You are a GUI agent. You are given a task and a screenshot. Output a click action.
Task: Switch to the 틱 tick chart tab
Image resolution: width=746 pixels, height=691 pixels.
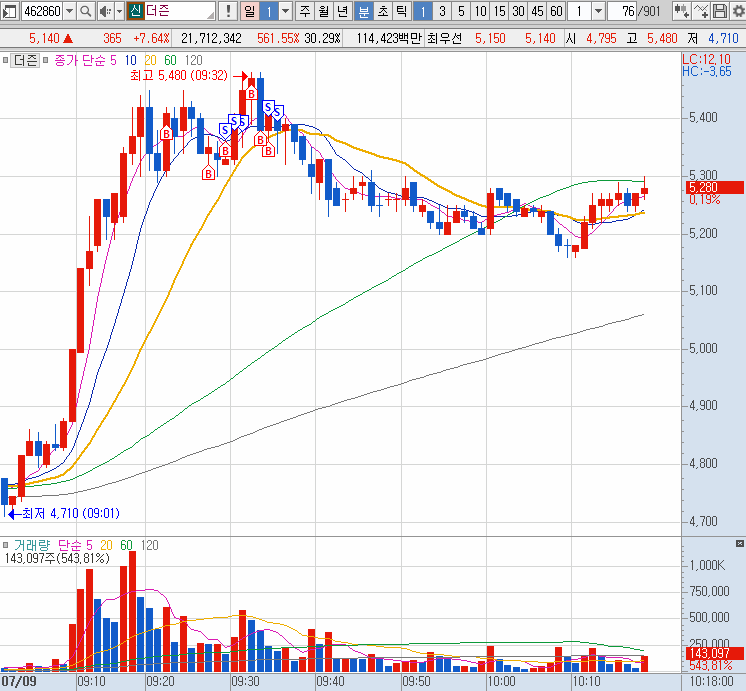400,12
